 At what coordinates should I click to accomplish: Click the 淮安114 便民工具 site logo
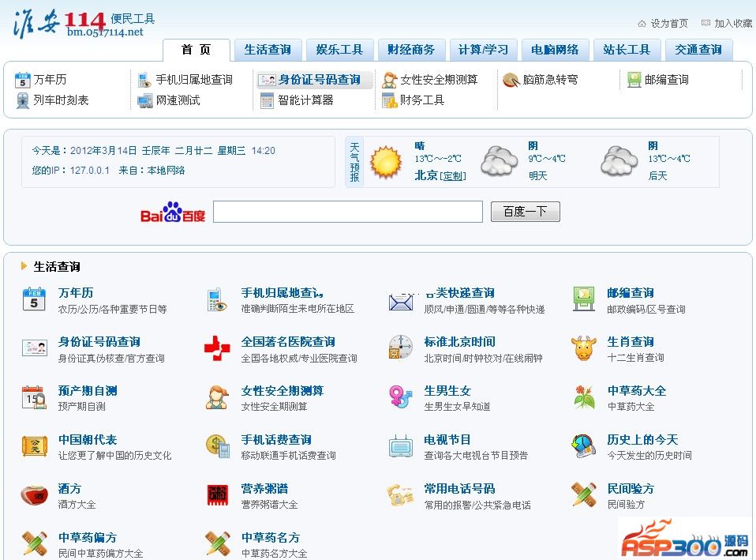point(84,23)
